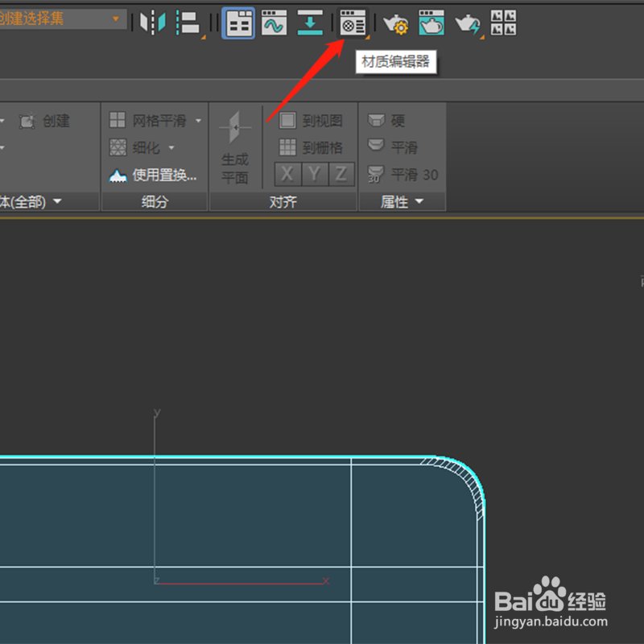The image size is (644, 644).
Task: Click the 平滑 smooth button
Action: point(393,147)
